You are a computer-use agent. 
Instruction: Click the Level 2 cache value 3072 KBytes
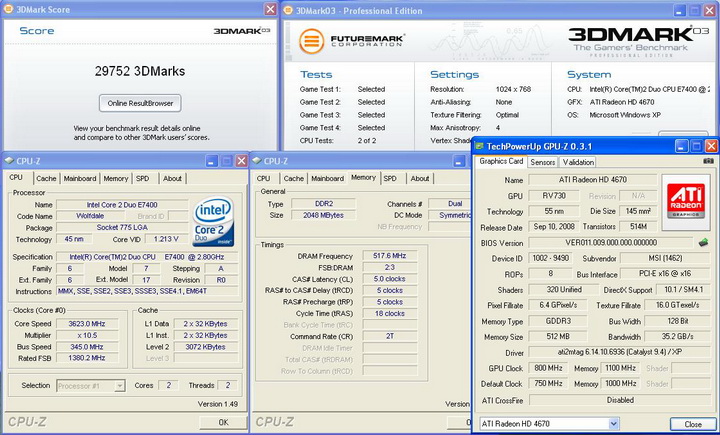[x=206, y=347]
